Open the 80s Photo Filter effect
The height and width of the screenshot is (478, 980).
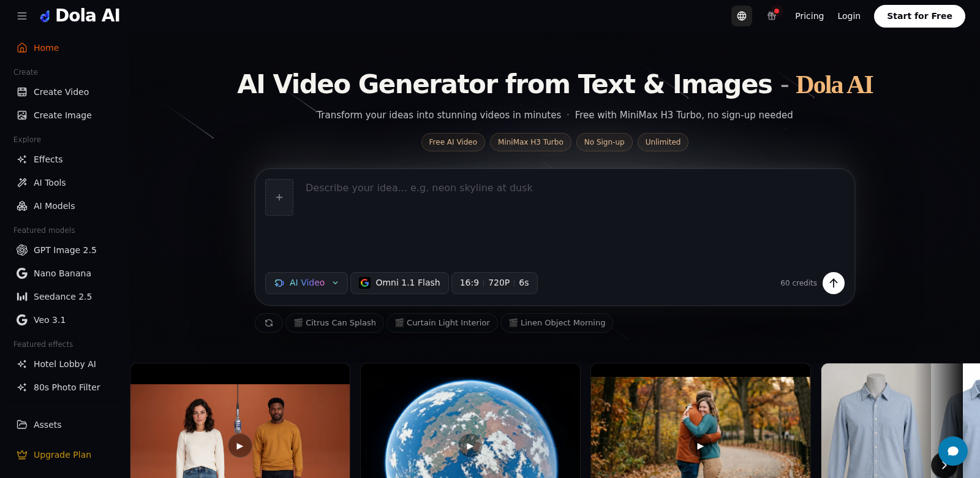coord(66,387)
